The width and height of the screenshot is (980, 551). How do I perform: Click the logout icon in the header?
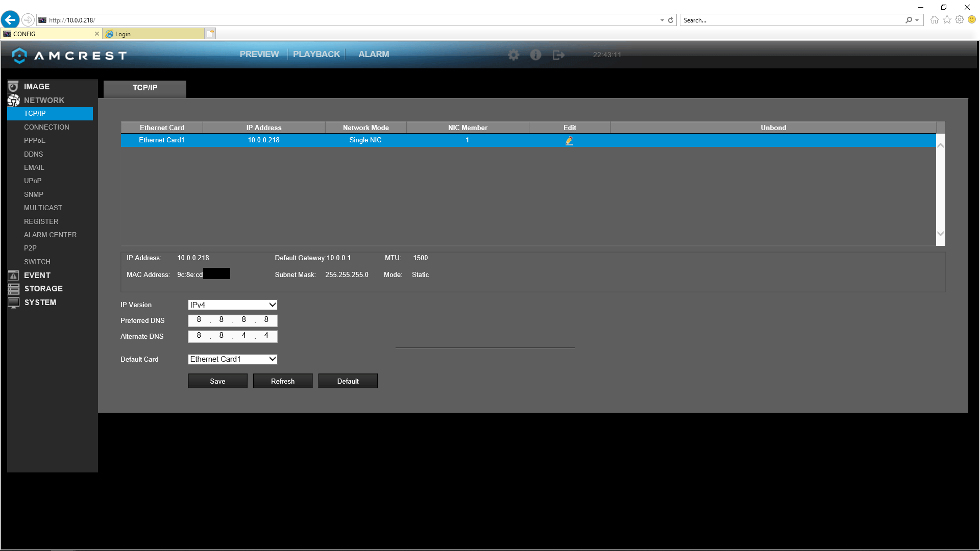click(x=558, y=55)
